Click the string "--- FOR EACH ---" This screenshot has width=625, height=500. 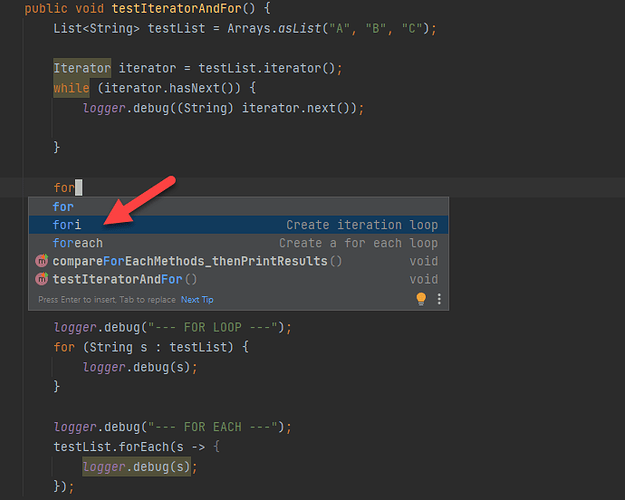pos(212,427)
